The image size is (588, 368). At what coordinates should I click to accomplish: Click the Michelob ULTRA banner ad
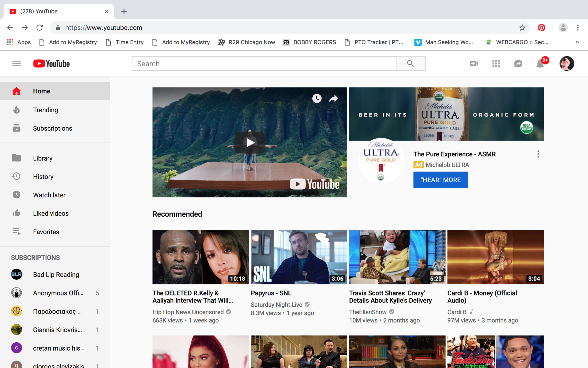[446, 114]
